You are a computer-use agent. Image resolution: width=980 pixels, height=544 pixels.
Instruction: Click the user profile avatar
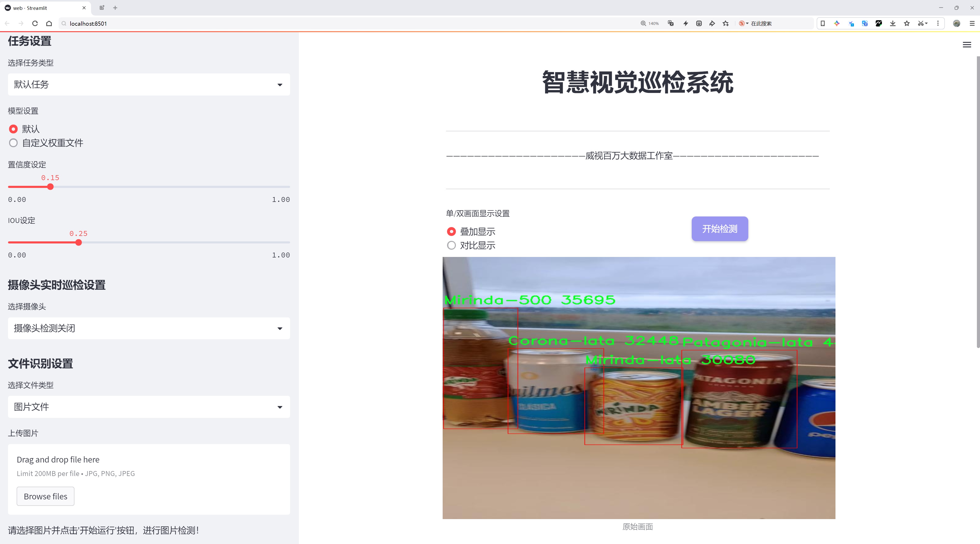(x=956, y=24)
